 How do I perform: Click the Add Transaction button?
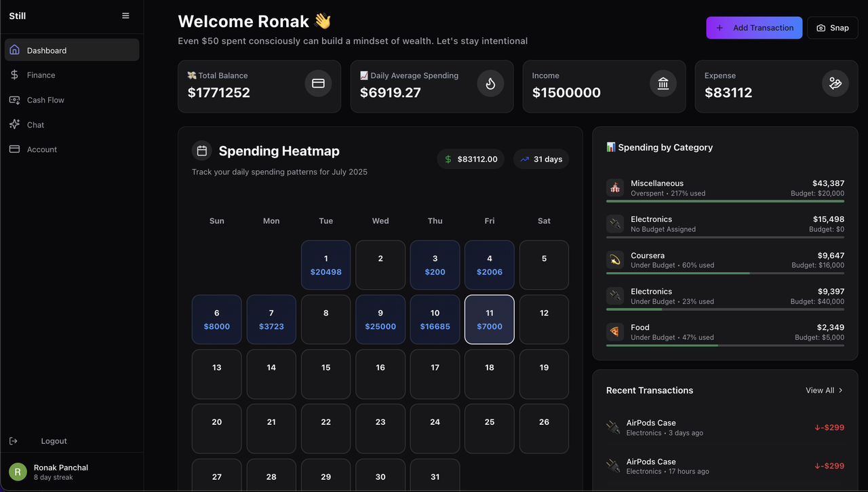coord(754,28)
